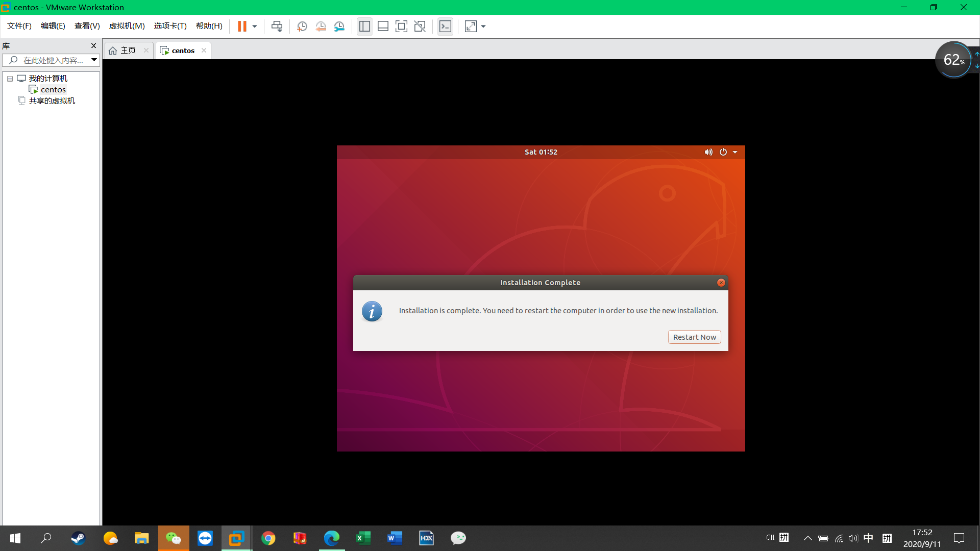The height and width of the screenshot is (551, 980).
Task: Open WeChat from the taskbar
Action: 174,538
